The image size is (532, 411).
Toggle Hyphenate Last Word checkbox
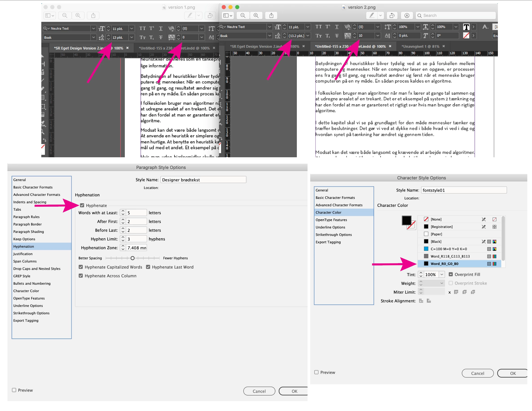(x=148, y=267)
